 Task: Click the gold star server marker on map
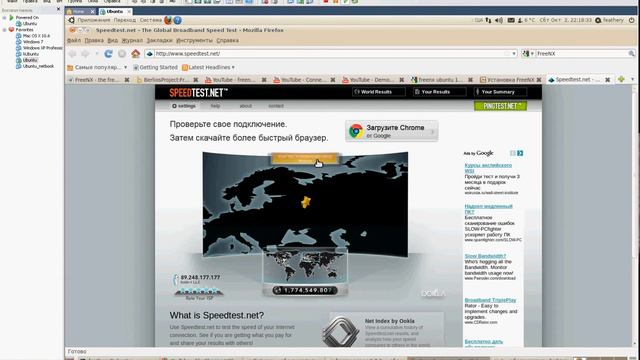click(x=305, y=202)
